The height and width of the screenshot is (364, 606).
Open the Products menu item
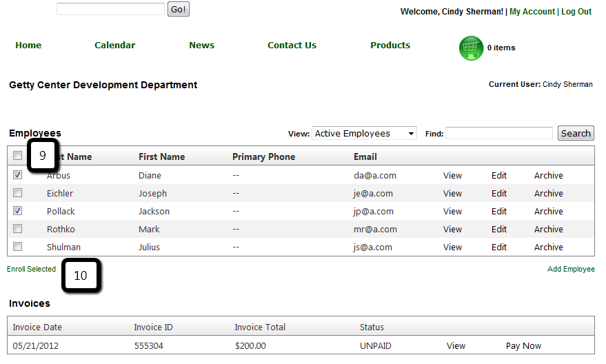click(x=390, y=45)
